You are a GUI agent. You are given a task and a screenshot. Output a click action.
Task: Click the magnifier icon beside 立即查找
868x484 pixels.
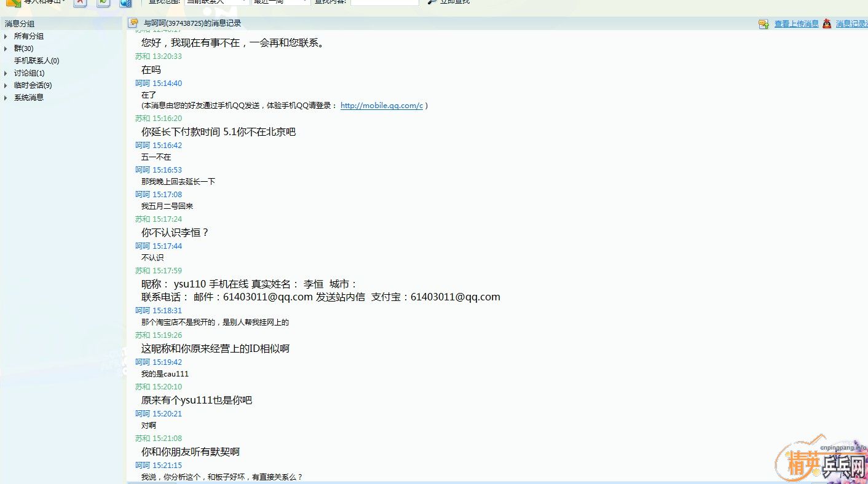coord(432,2)
